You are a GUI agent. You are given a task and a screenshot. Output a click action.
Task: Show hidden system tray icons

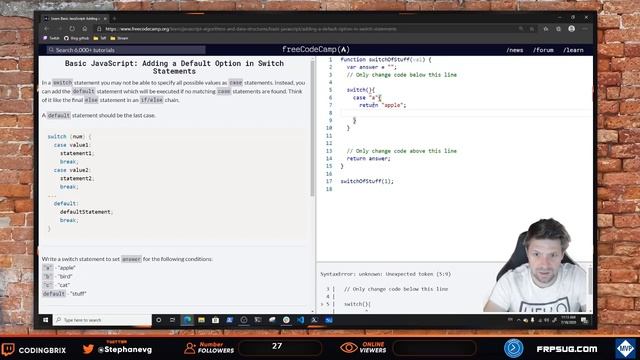pyautogui.click(x=518, y=320)
